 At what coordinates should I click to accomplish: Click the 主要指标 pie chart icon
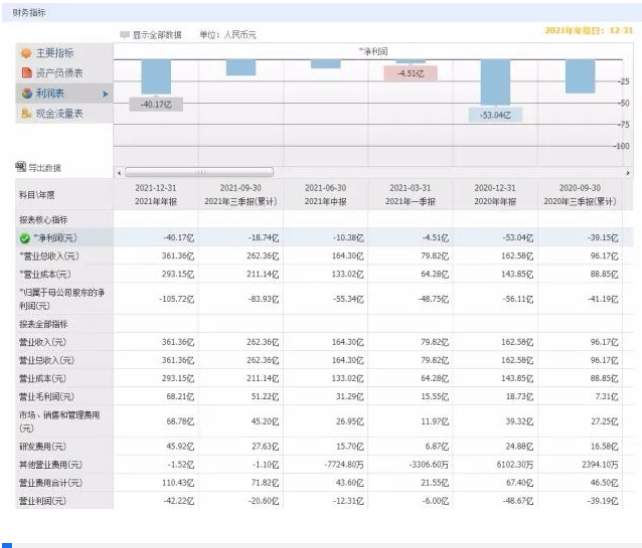coord(26,53)
